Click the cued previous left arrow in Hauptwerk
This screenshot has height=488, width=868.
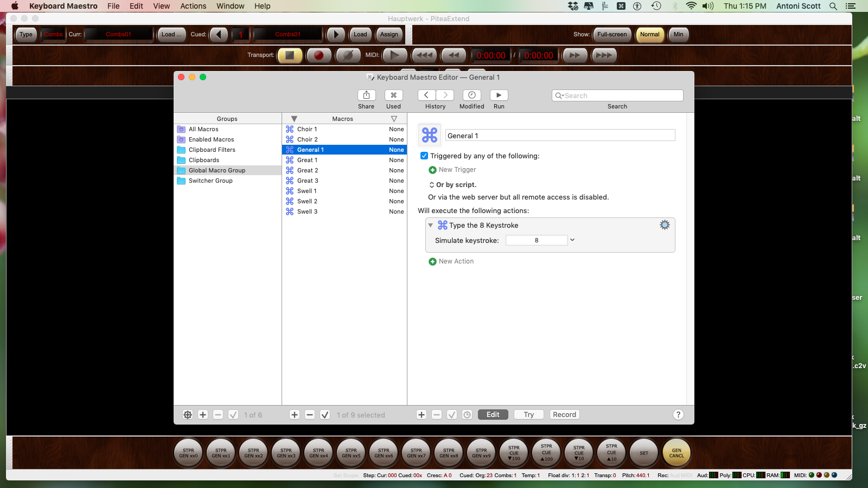click(x=219, y=34)
